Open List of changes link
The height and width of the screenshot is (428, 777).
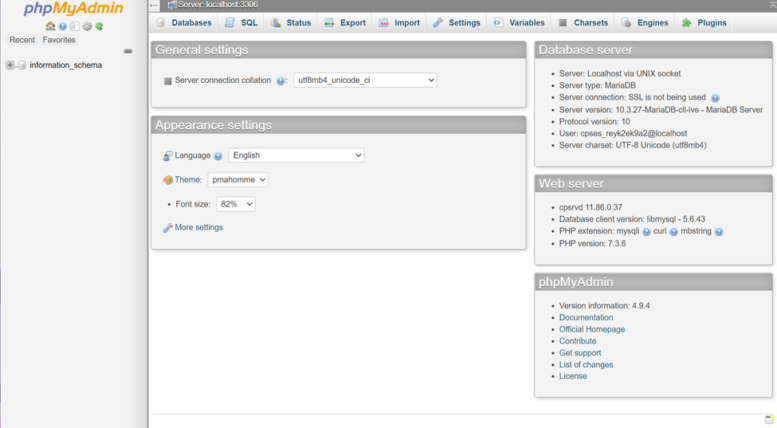[x=586, y=365]
